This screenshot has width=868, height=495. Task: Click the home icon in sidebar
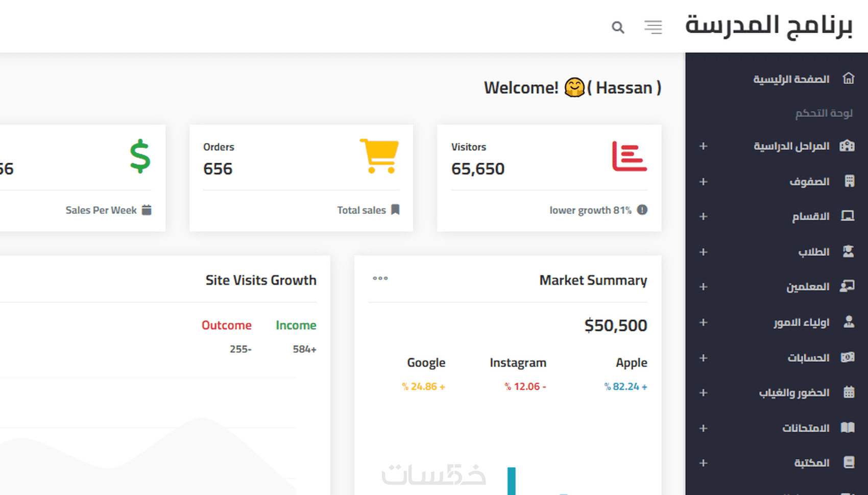848,79
